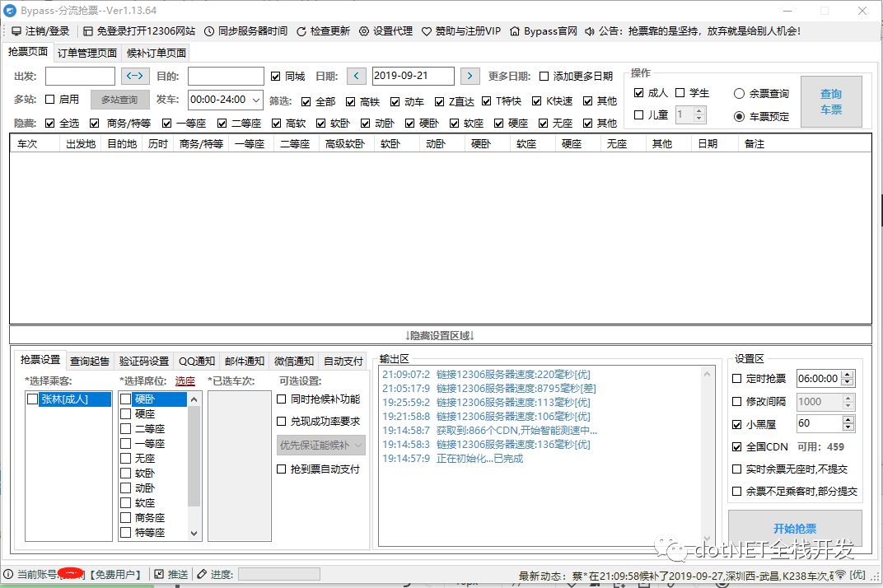Select 余票查询 radio button
The width and height of the screenshot is (883, 588).
[x=740, y=94]
